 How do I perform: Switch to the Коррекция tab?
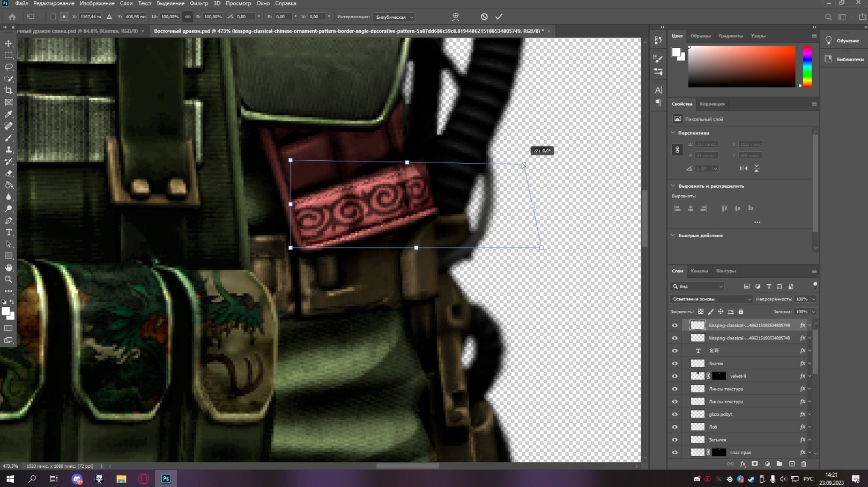(712, 104)
